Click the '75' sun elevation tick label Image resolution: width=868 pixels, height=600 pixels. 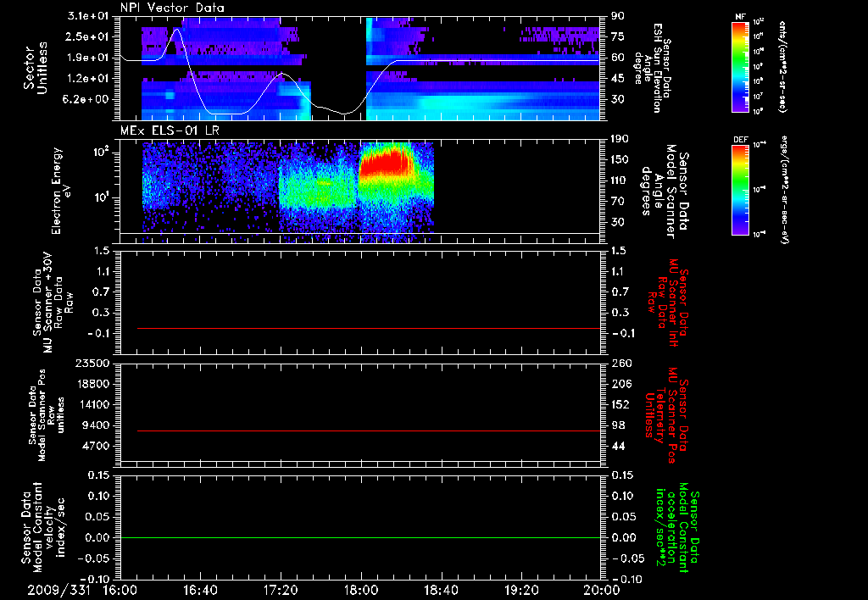click(617, 36)
